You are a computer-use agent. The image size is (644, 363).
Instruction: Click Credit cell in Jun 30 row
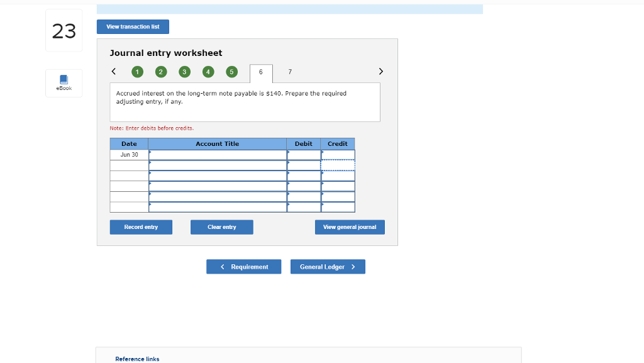tap(338, 155)
